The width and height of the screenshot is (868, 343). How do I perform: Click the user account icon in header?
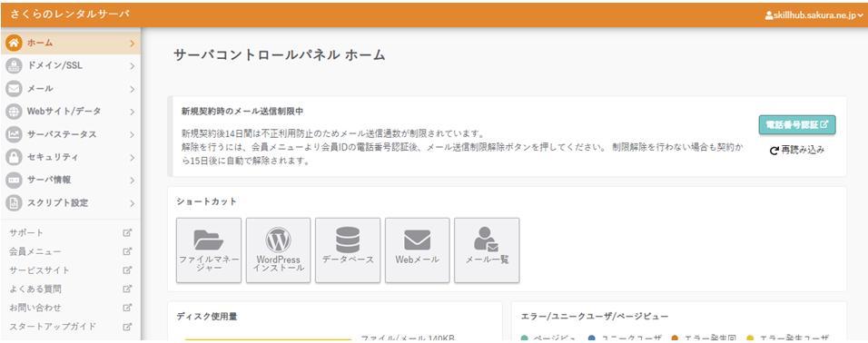768,16
